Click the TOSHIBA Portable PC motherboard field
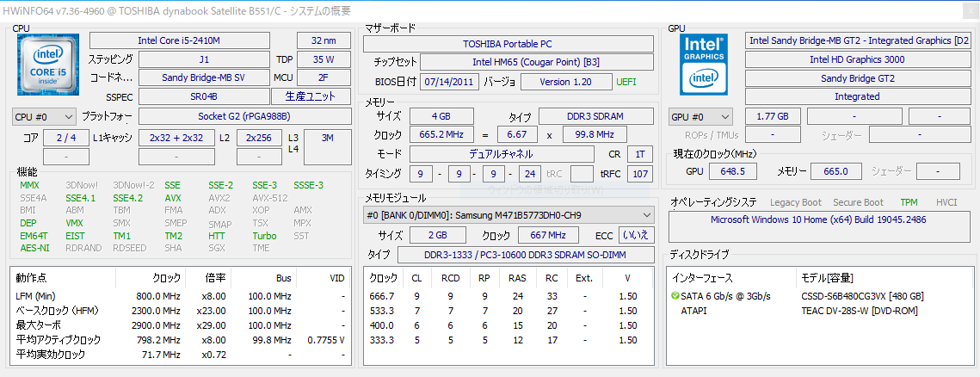This screenshot has height=377, width=980. pos(508,44)
